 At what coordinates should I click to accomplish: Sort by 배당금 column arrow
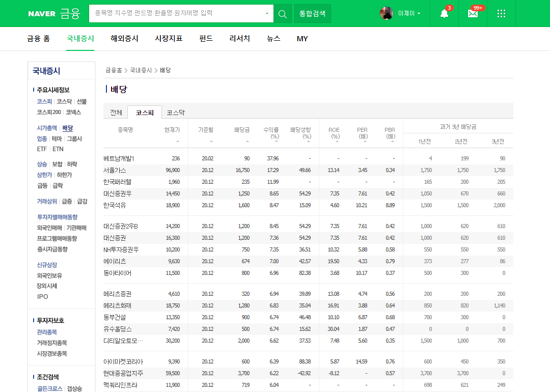248,142
